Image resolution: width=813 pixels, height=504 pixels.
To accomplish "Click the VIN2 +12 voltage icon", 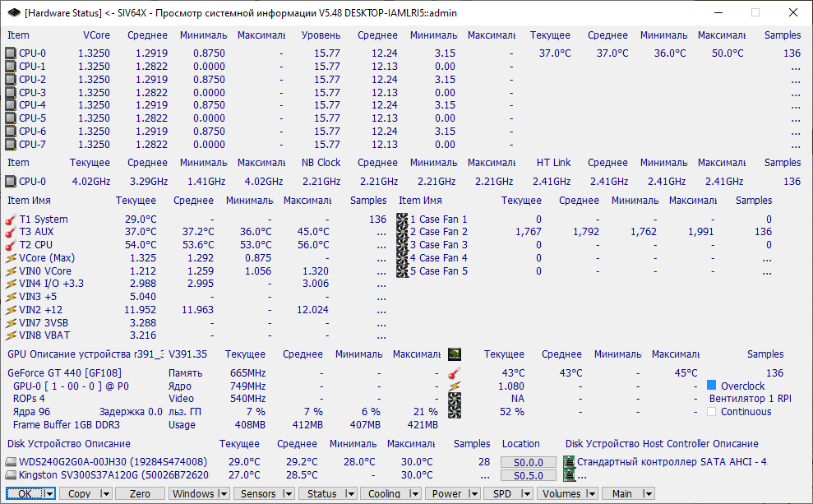I will click(11, 310).
